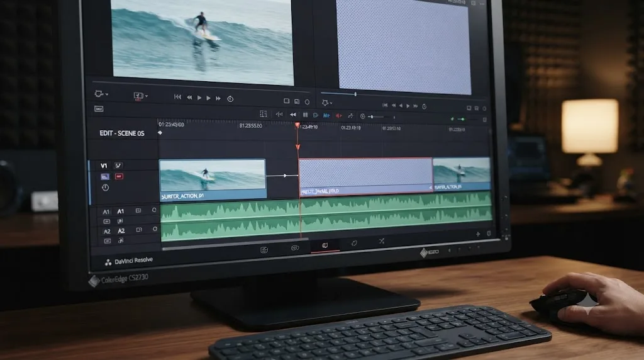Toggle A2 track square icon

139,230
